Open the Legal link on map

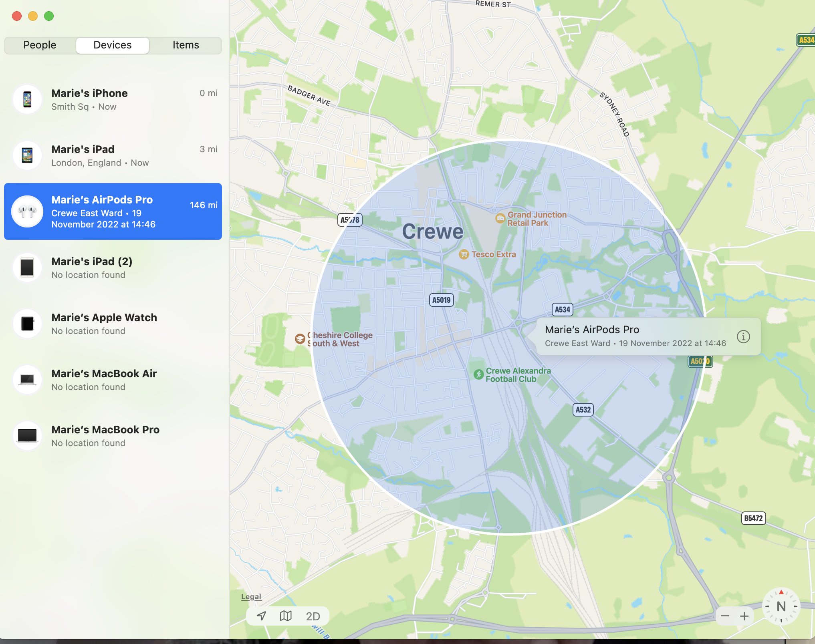click(x=251, y=596)
